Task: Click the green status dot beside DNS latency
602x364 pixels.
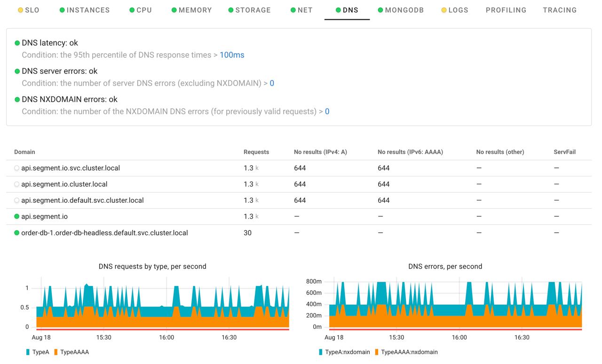Action: tap(17, 43)
